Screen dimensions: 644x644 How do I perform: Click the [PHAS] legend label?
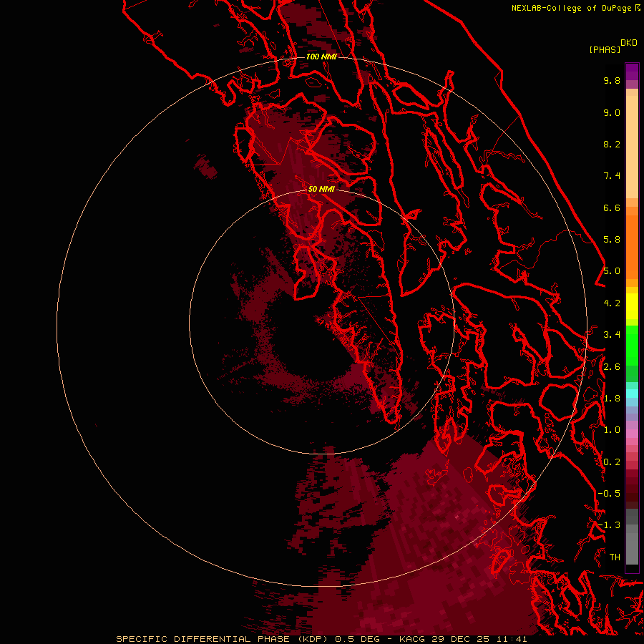(x=605, y=49)
